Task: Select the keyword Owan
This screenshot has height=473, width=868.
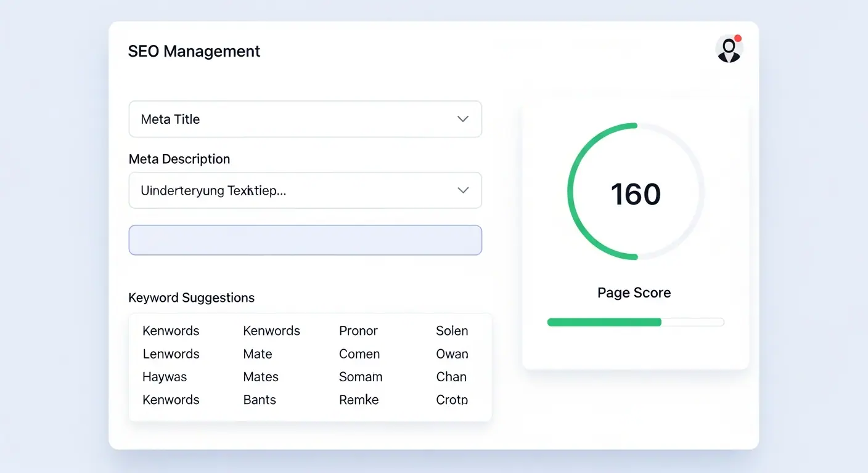Action: click(452, 354)
